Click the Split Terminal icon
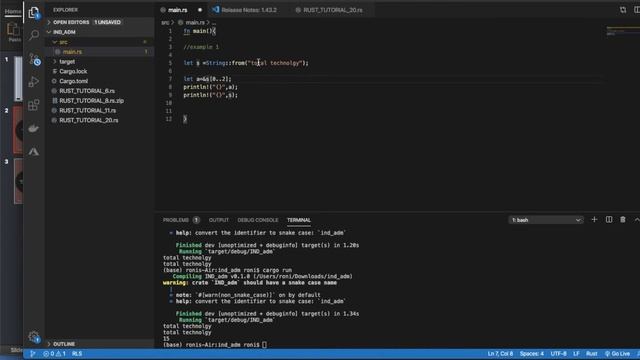640x360 pixels. (x=609, y=220)
